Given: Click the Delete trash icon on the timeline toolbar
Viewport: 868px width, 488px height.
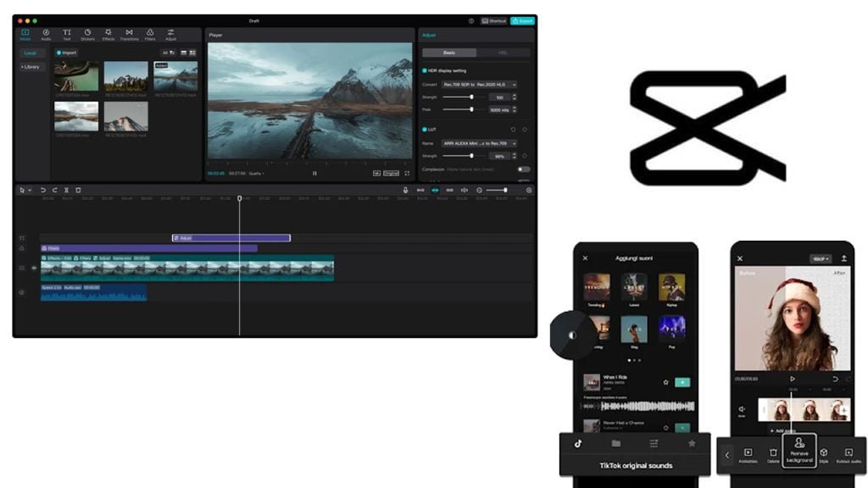Looking at the screenshot, I should [x=78, y=191].
